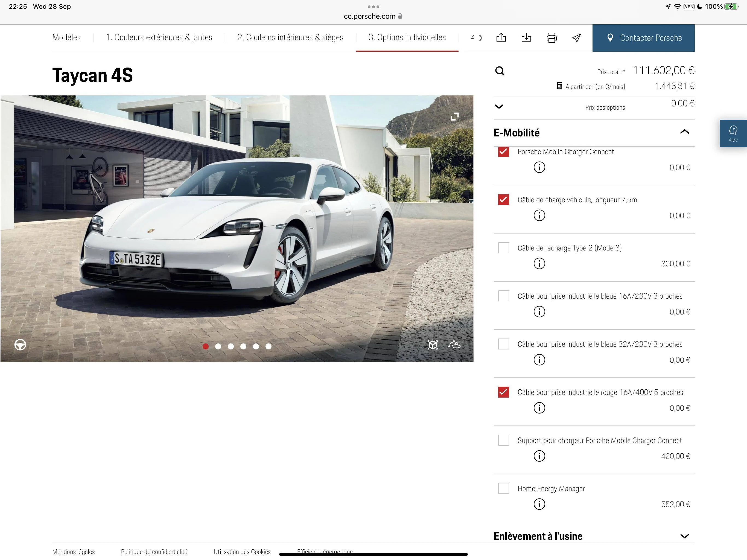This screenshot has width=747, height=560.
Task: Show info for Câble de charge véhicule 7,5m
Action: pyautogui.click(x=539, y=215)
